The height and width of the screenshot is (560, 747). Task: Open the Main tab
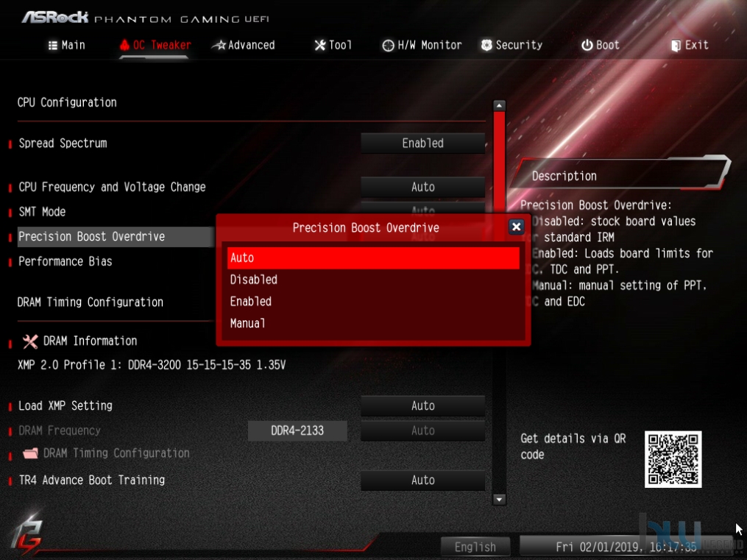[67, 45]
